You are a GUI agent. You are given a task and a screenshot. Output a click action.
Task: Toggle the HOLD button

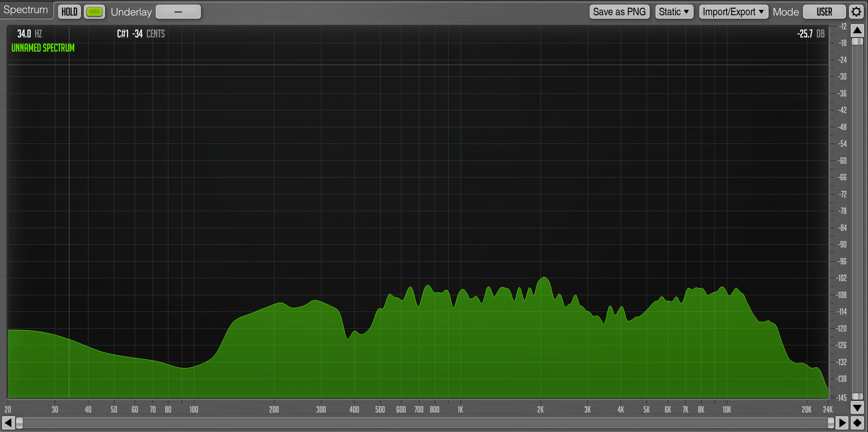pyautogui.click(x=69, y=12)
